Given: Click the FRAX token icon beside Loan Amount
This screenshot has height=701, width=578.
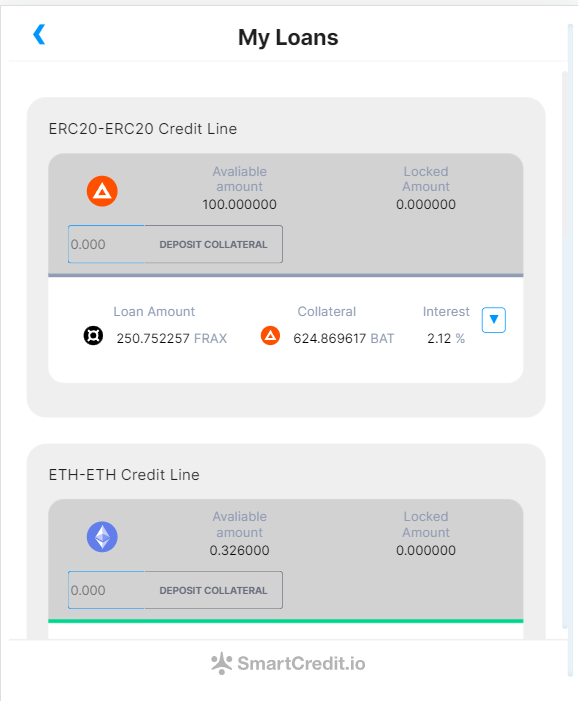Looking at the screenshot, I should (93, 336).
